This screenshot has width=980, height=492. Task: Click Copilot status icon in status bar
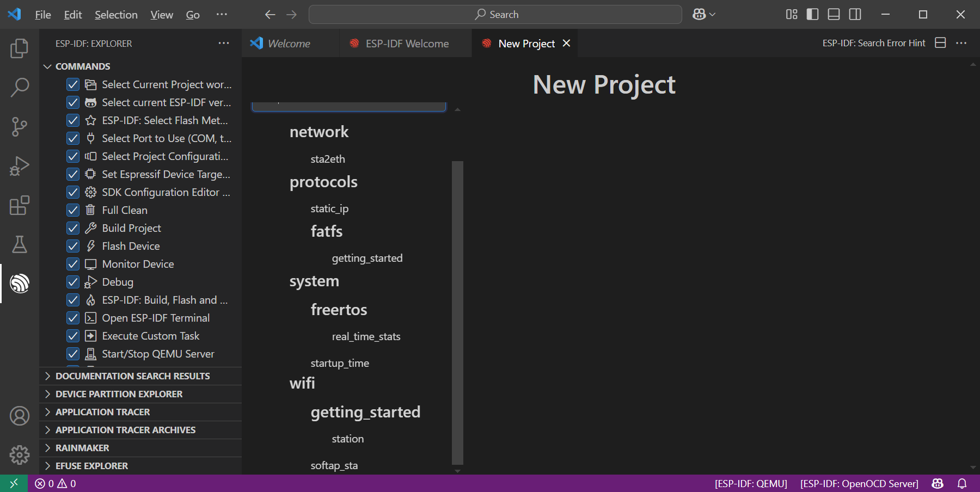point(938,483)
